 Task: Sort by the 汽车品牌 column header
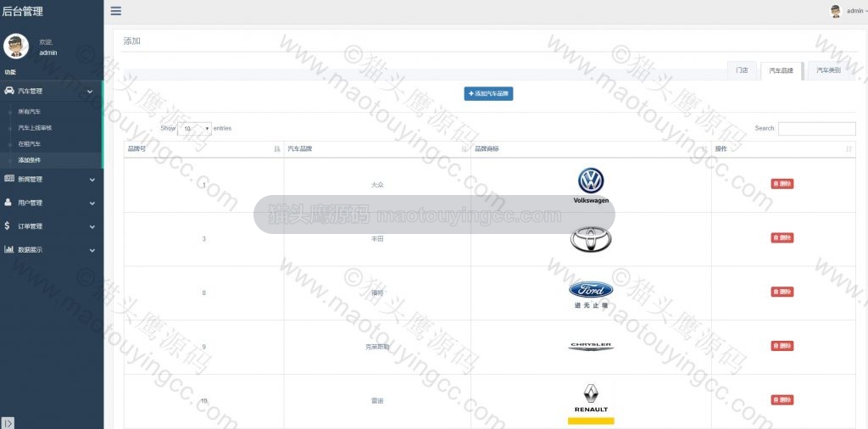tap(377, 149)
